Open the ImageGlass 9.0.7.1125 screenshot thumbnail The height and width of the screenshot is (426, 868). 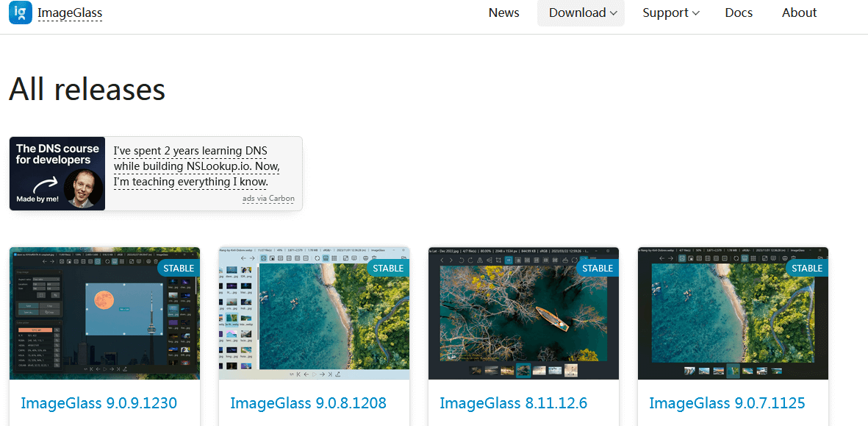click(733, 313)
